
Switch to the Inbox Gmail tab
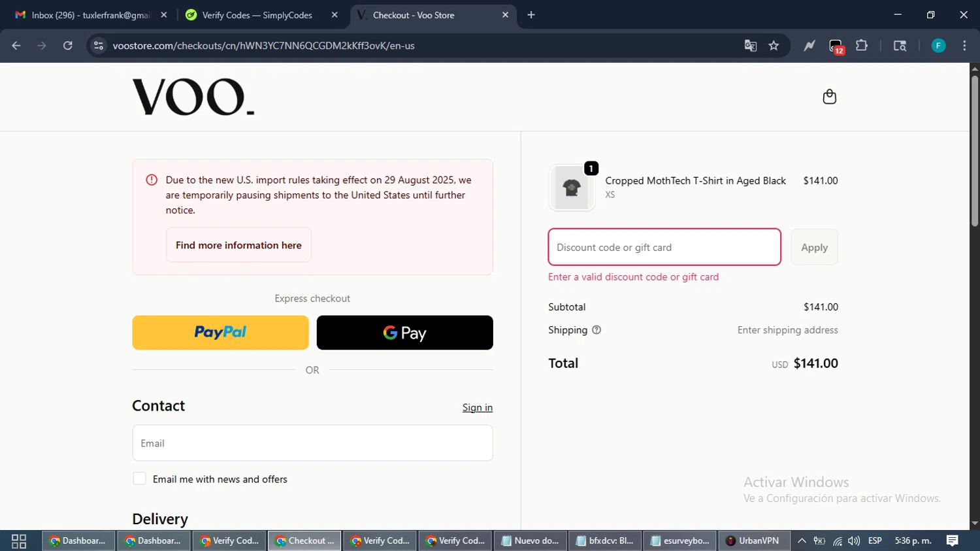click(90, 15)
